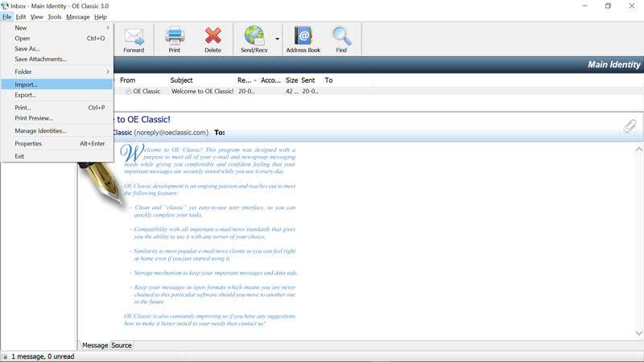The image size is (644, 362).
Task: Click the OE Classic title bar app icon
Action: pyautogui.click(x=5, y=6)
